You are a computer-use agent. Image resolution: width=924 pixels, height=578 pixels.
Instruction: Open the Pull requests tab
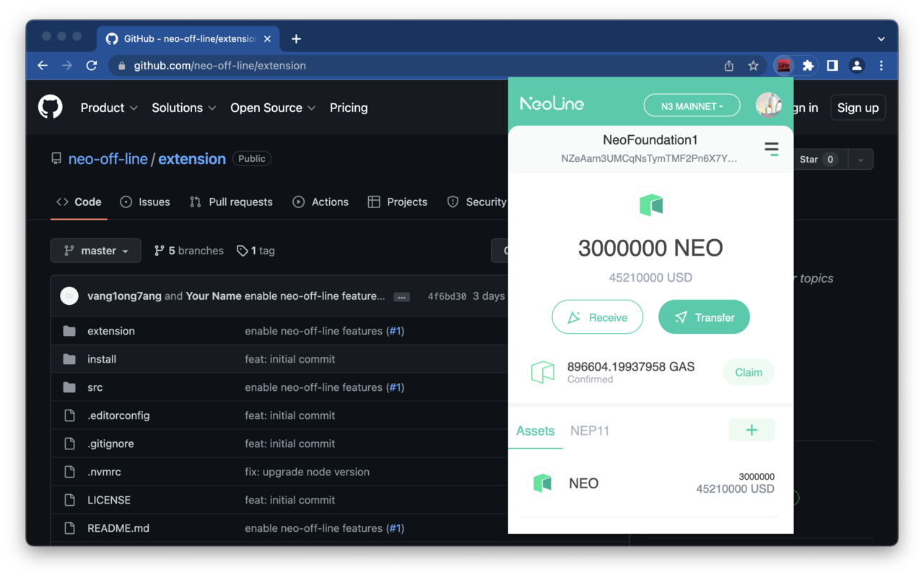(231, 202)
